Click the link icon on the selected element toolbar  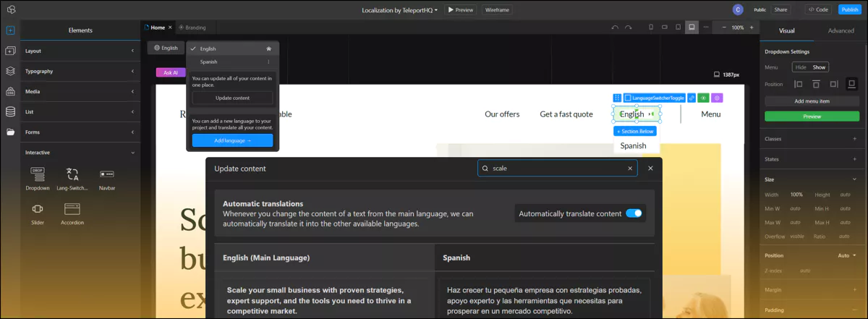click(x=692, y=98)
